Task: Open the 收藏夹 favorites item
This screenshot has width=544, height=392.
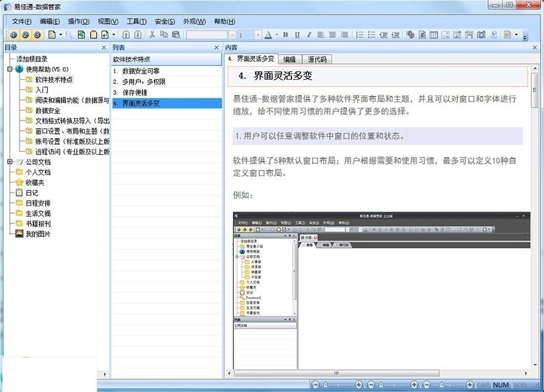Action: tap(35, 183)
